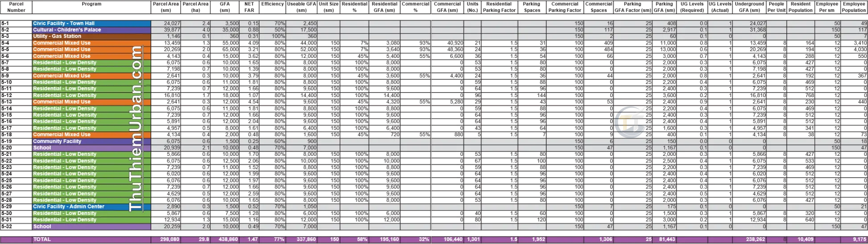Image resolution: width=868 pixels, height=244 pixels.
Task: Click the circular logo watermark icon
Action: click(630, 122)
